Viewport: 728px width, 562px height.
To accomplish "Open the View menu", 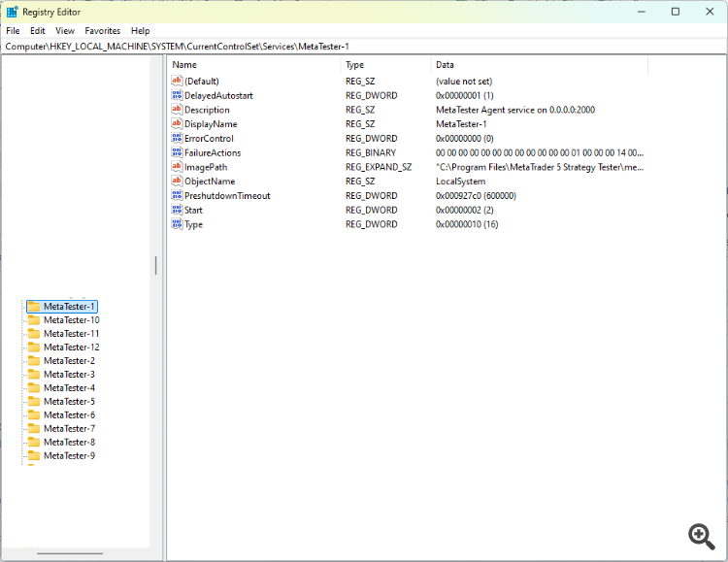I will point(65,31).
